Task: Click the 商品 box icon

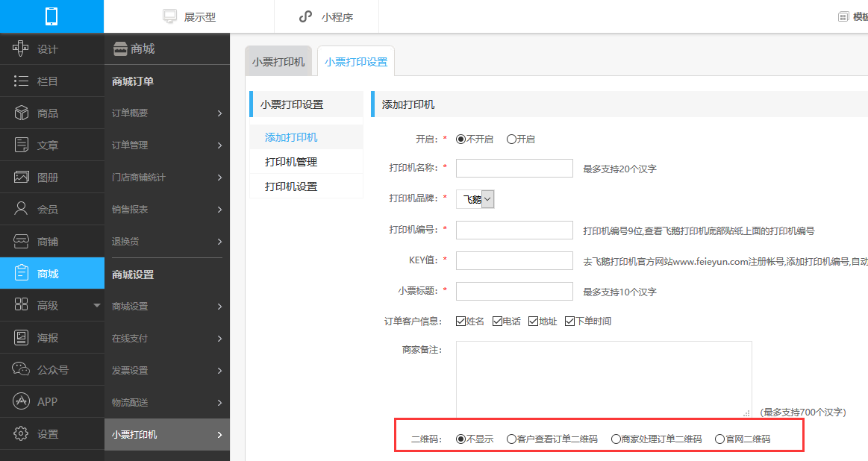Action: tap(21, 113)
